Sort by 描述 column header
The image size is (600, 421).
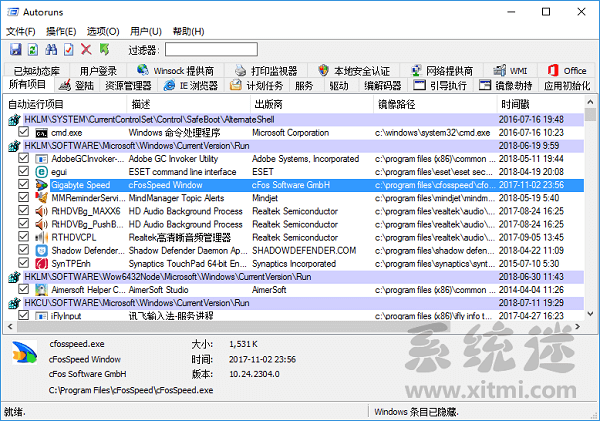coord(188,104)
